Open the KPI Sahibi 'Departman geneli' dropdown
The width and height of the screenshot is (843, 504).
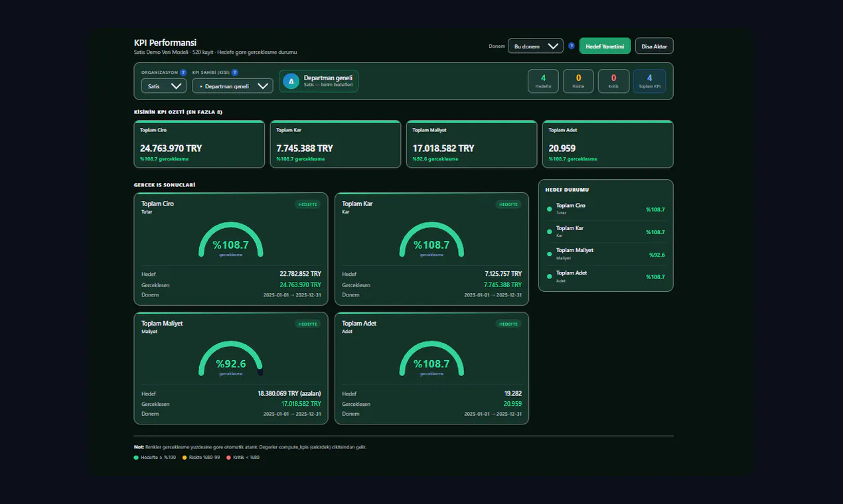(x=232, y=86)
